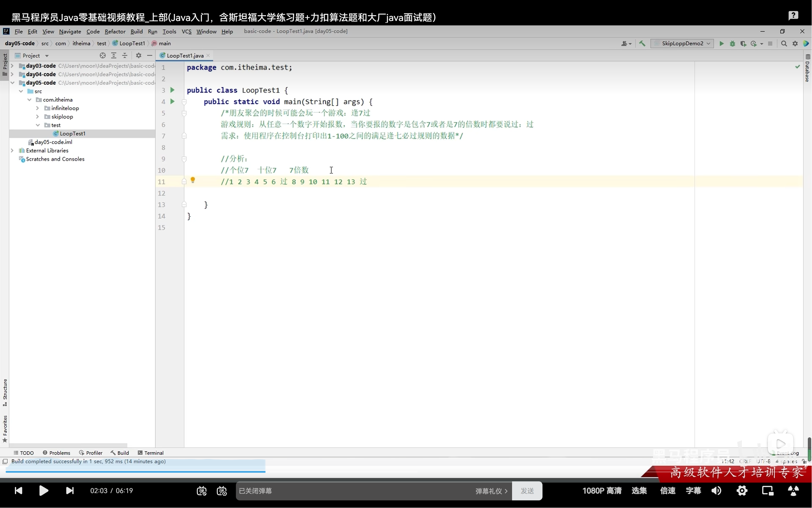Open SkipLoppDemo2 run configuration dropdown
Image resolution: width=812 pixels, height=508 pixels.
(x=682, y=43)
